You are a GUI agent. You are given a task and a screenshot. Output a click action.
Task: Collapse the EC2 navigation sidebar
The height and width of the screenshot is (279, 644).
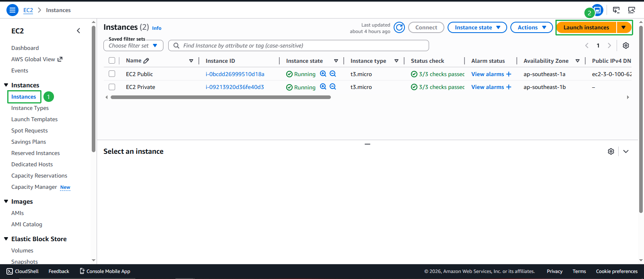[78, 31]
